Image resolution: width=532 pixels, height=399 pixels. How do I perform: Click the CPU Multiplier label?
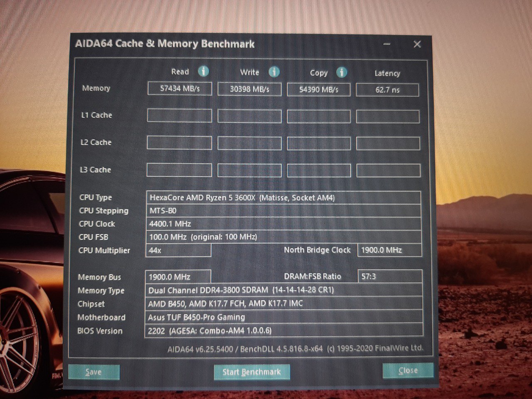(x=104, y=250)
